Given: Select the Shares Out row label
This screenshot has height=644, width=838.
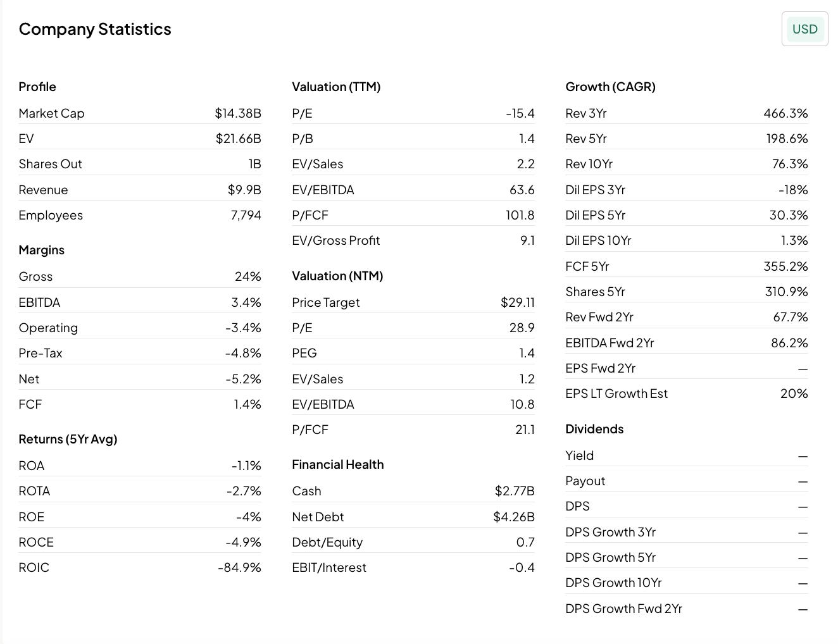Looking at the screenshot, I should tap(51, 164).
